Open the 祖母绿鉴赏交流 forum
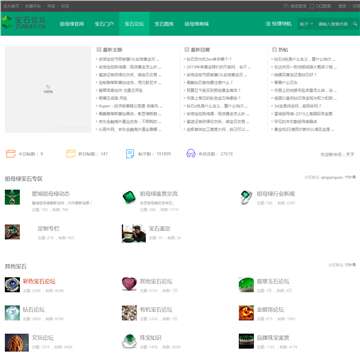Screen dimensions: 360x360 coord(159,194)
